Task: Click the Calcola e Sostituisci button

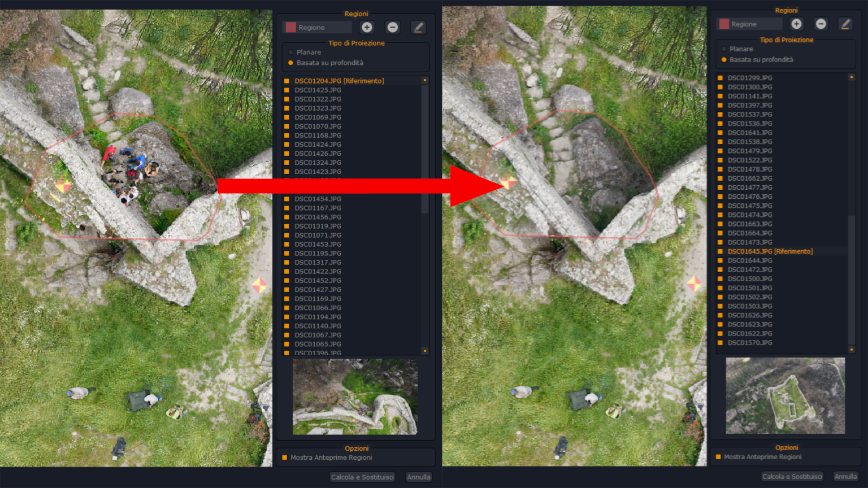Action: 362,477
